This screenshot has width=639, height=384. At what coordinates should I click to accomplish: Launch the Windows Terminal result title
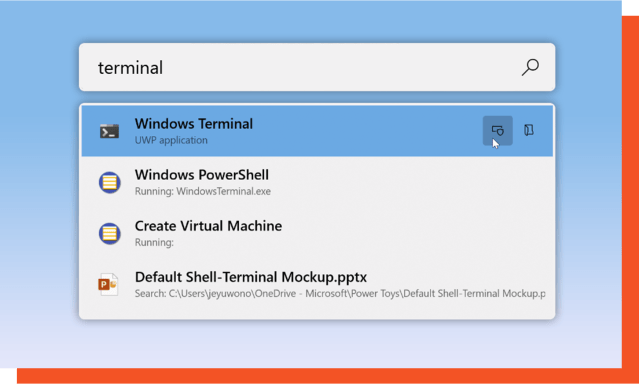(194, 124)
